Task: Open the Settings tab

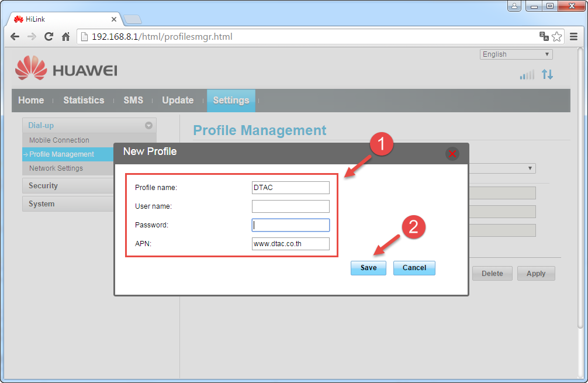Action: [x=231, y=101]
